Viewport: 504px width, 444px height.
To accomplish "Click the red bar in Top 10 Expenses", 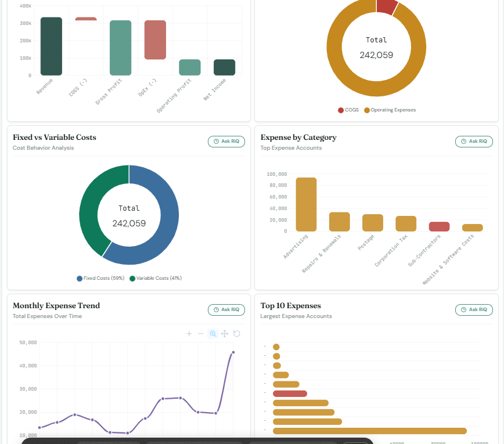I will point(290,394).
